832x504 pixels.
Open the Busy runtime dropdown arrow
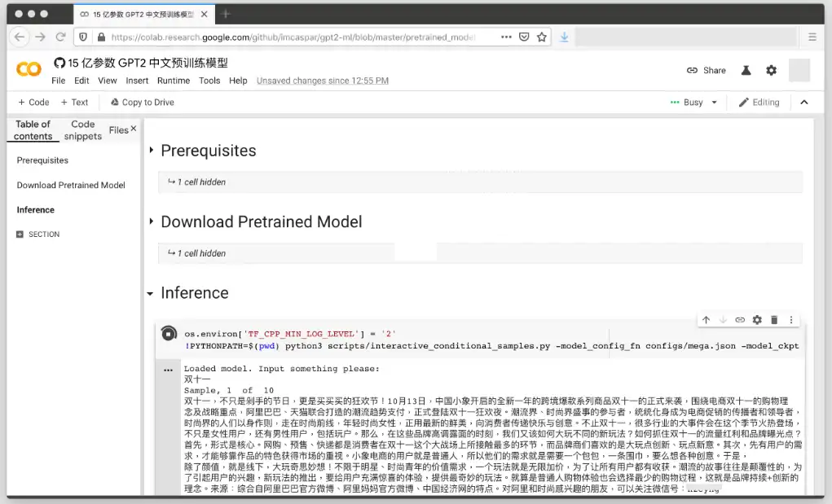pos(714,103)
